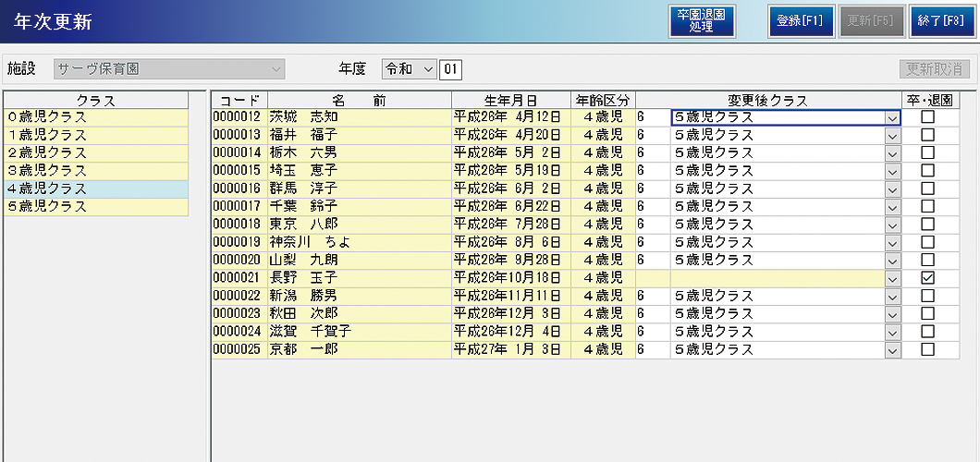Screen dimensions: 980x462
Task: Click the 年度 year number field
Action: [x=451, y=69]
